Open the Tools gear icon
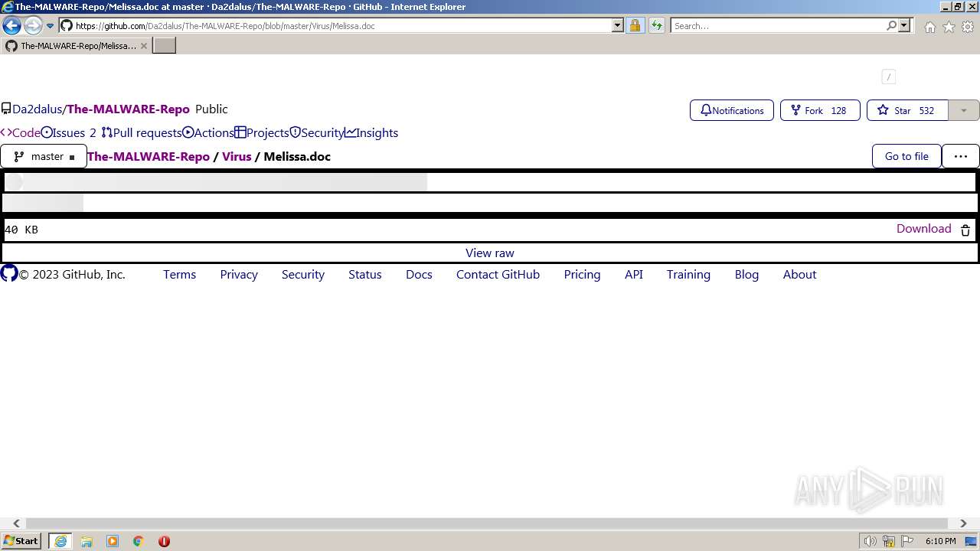980x551 pixels. pyautogui.click(x=968, y=27)
